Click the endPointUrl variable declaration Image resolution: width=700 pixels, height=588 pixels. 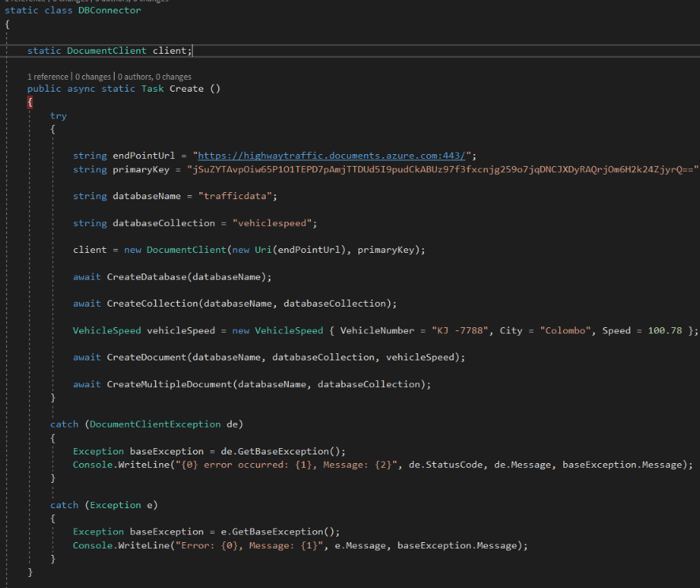[x=144, y=156]
